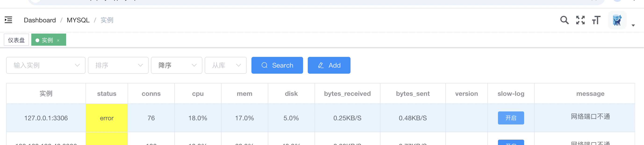The width and height of the screenshot is (644, 145).
Task: Click the 输入实例 instance input field
Action: (40, 65)
